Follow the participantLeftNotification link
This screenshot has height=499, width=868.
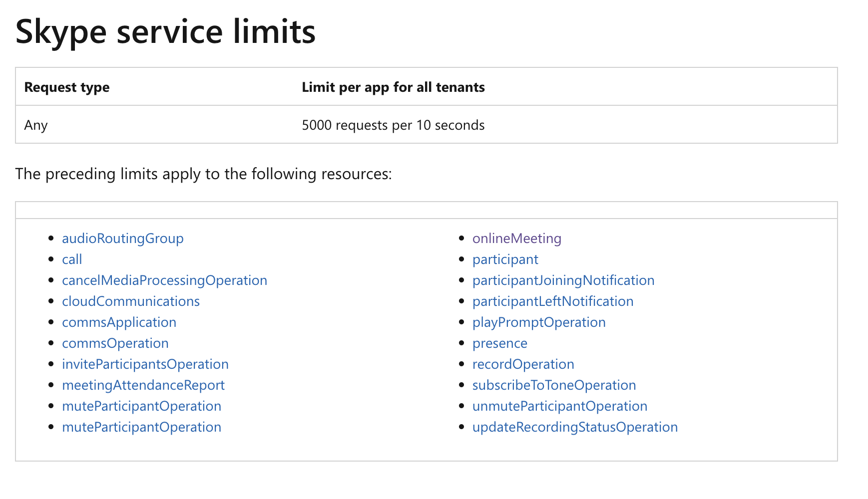552,301
